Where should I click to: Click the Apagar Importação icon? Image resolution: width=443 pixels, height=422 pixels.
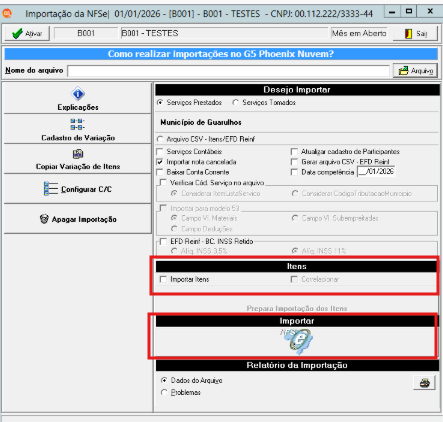tap(44, 219)
